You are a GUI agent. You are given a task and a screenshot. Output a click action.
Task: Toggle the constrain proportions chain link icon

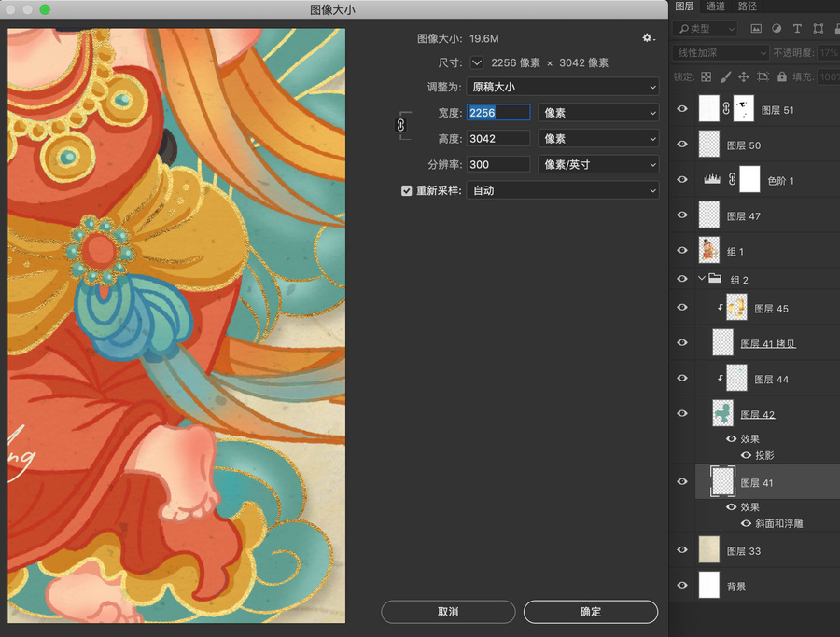(400, 125)
